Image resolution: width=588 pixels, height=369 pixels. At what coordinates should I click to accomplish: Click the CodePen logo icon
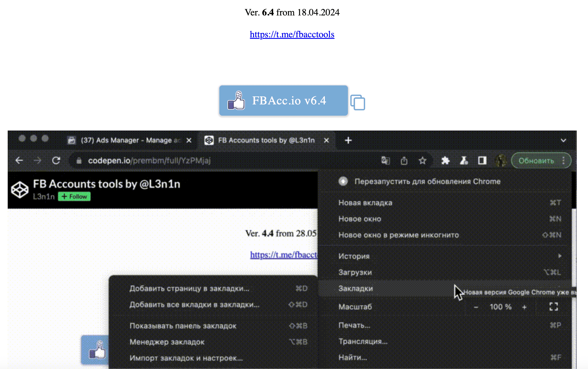(x=20, y=189)
